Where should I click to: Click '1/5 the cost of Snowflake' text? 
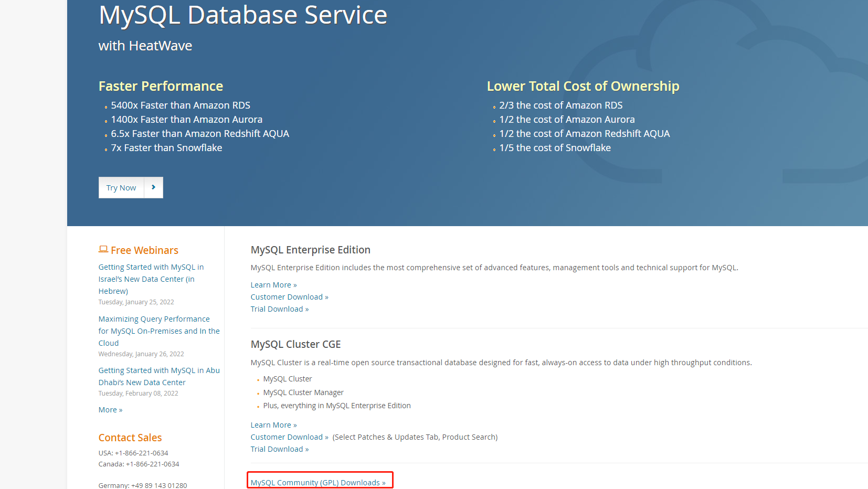point(555,148)
